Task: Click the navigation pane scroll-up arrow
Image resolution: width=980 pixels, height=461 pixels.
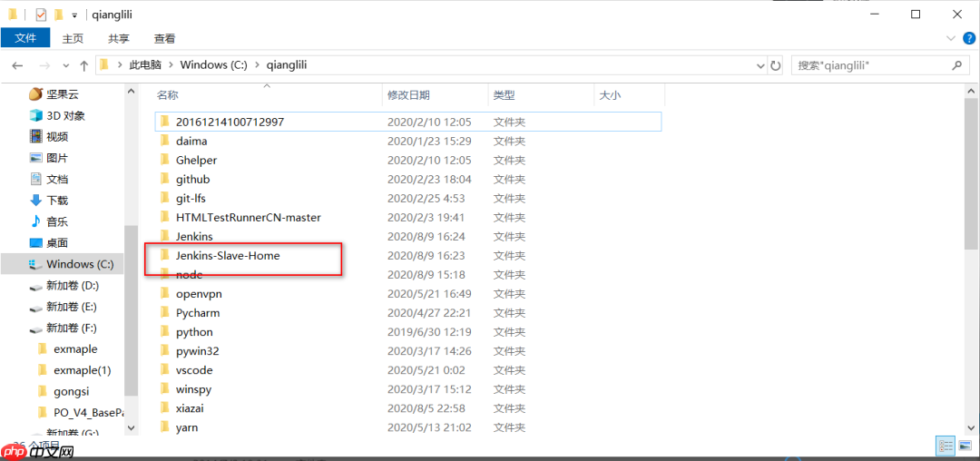Action: [131, 91]
